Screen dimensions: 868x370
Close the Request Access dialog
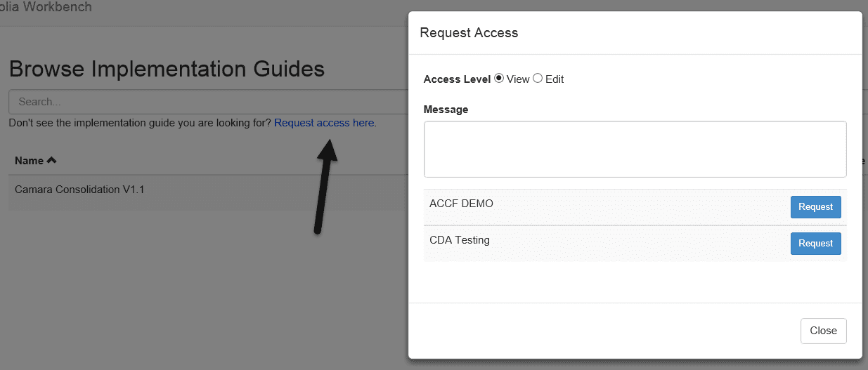point(823,331)
